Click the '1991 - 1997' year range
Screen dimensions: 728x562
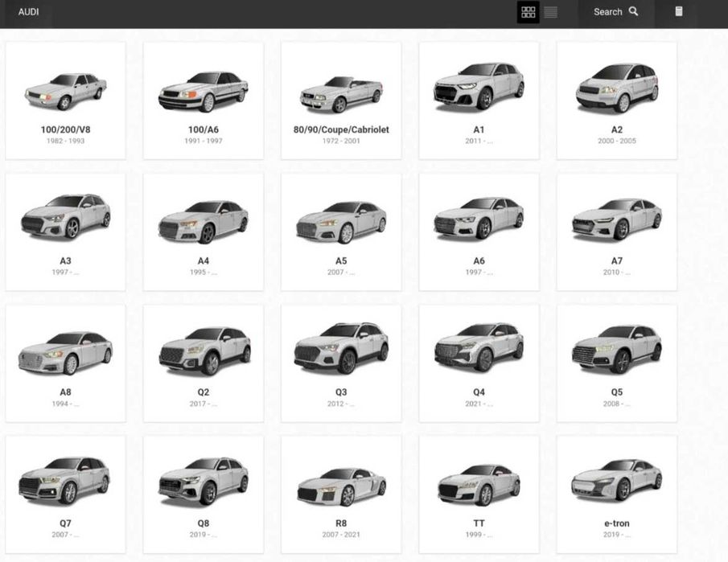(204, 141)
